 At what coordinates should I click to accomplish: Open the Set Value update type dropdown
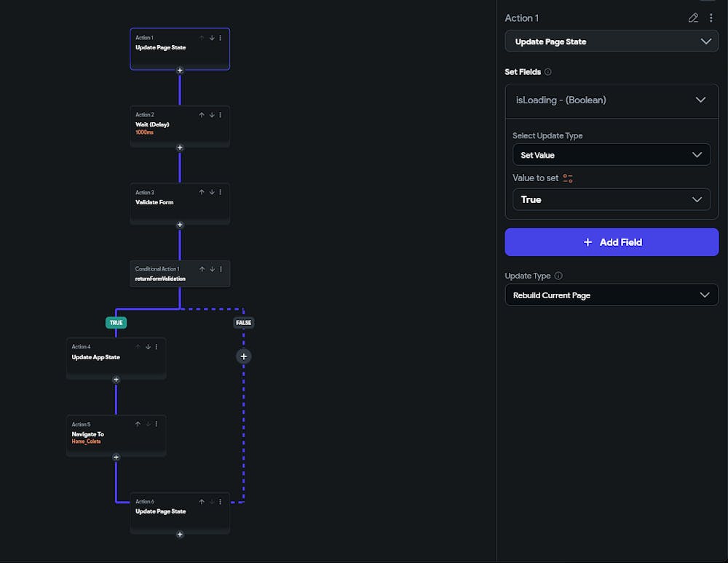(x=612, y=155)
